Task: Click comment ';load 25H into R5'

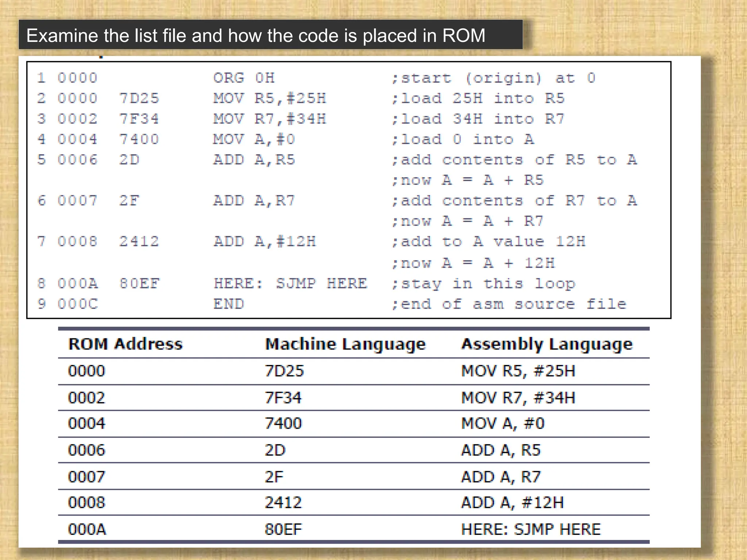Action: [478, 98]
